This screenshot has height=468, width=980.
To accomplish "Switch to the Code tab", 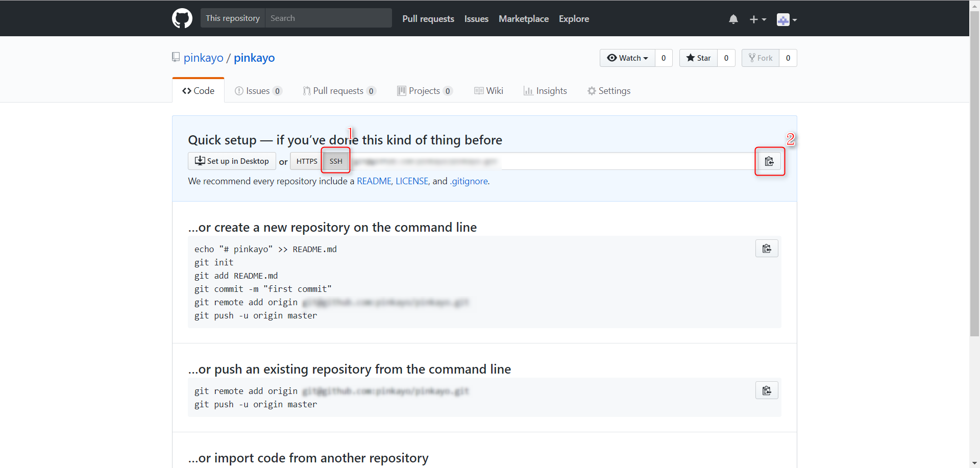I will [198, 90].
